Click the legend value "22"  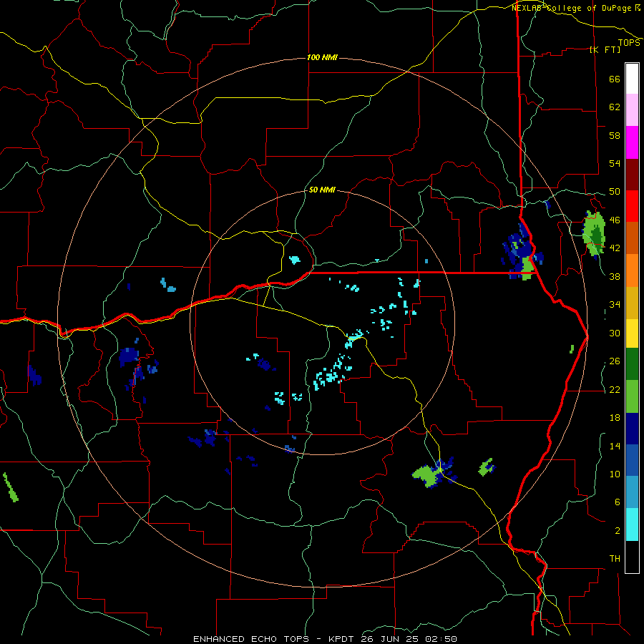pos(615,389)
